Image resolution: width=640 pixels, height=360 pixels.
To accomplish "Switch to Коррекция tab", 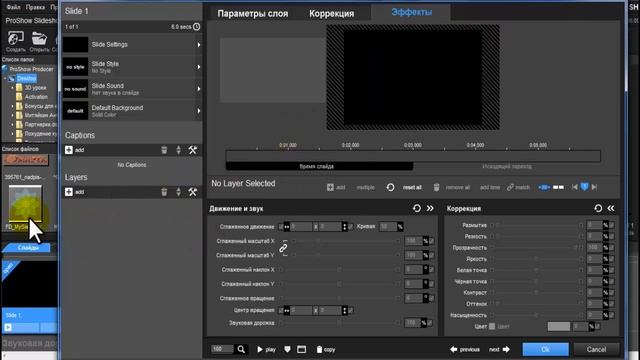I will pyautogui.click(x=331, y=13).
